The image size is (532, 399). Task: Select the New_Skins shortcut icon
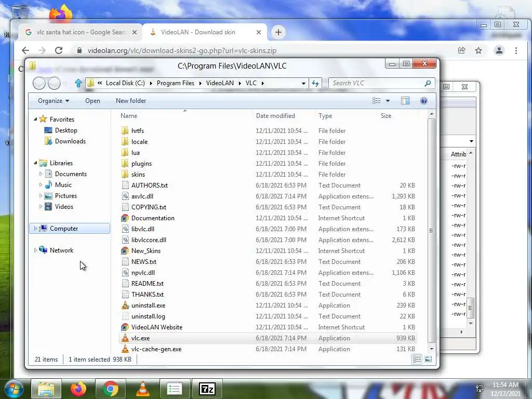(x=125, y=251)
